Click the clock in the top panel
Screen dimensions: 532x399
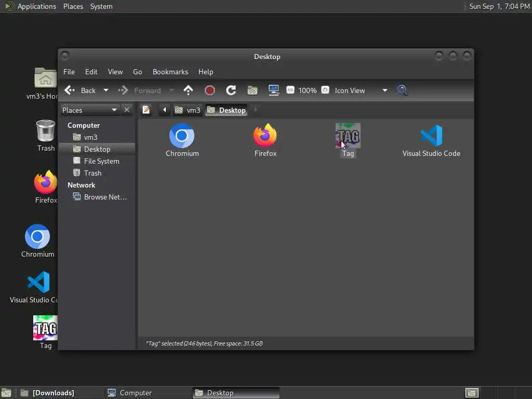click(499, 6)
